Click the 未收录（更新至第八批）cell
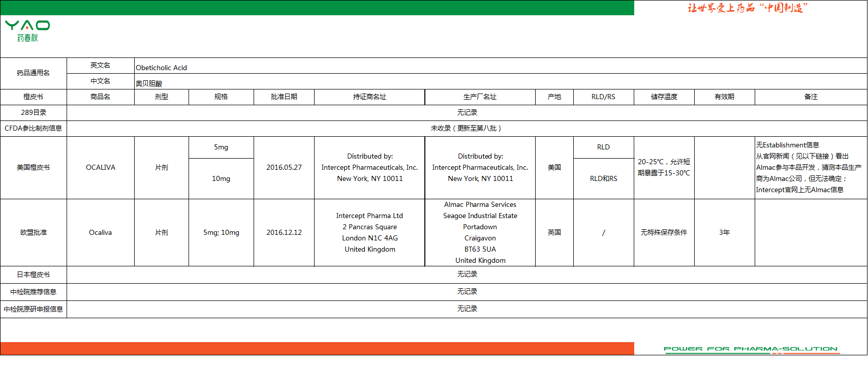The image size is (868, 366). click(x=467, y=129)
